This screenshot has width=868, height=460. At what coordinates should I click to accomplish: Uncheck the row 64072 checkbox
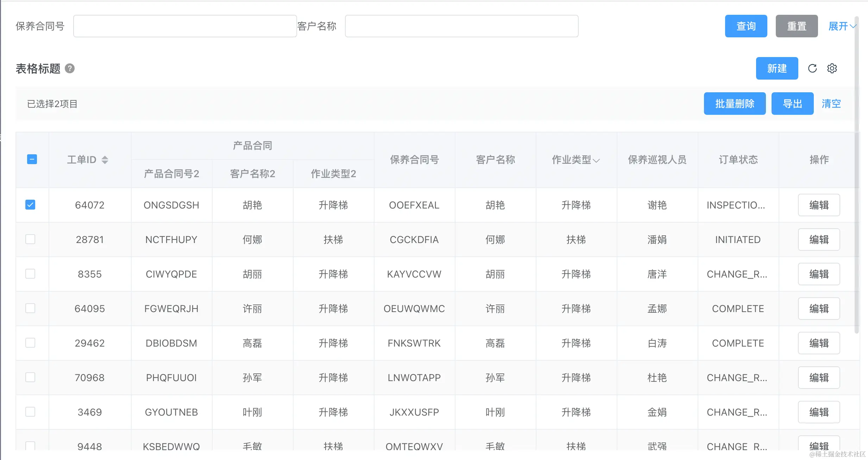click(x=30, y=205)
